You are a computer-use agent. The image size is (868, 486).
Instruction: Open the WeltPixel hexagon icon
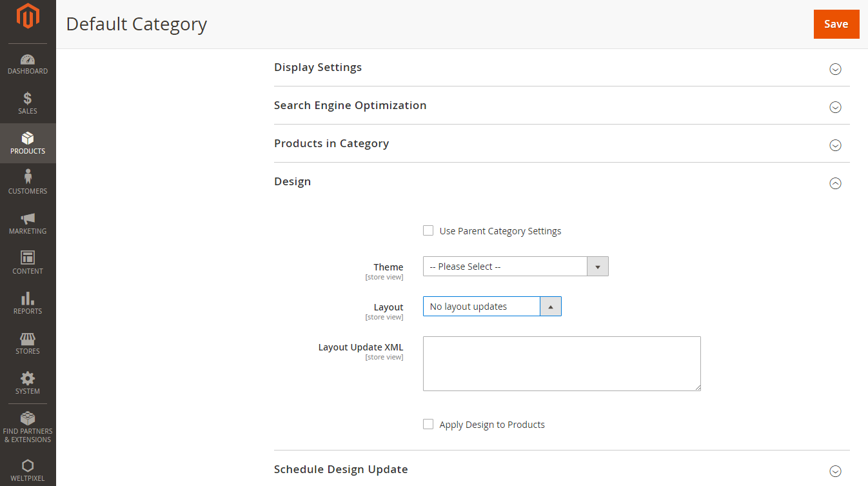[28, 465]
